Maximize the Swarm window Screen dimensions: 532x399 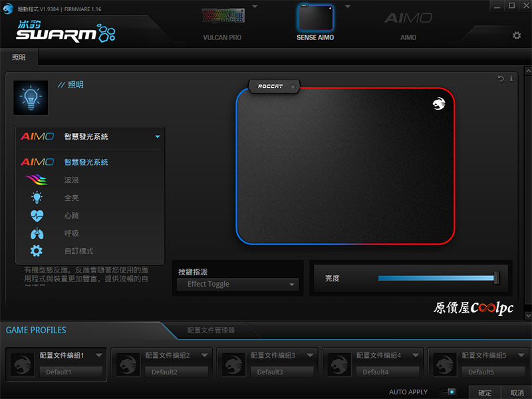pos(511,6)
